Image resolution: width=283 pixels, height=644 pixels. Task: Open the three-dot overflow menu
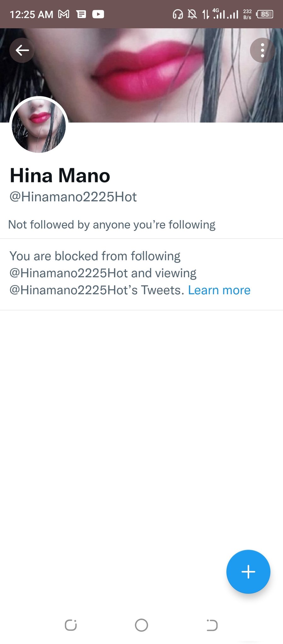pyautogui.click(x=262, y=50)
